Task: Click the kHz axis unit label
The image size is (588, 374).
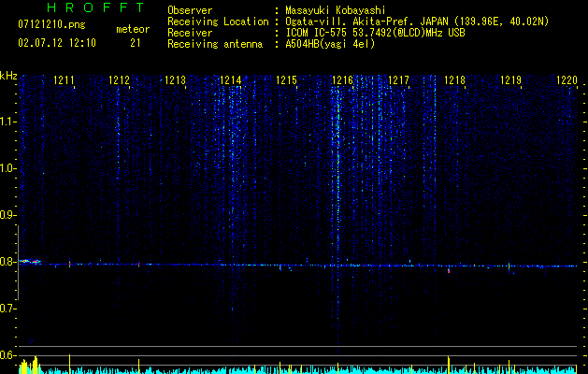Action: [x=8, y=76]
